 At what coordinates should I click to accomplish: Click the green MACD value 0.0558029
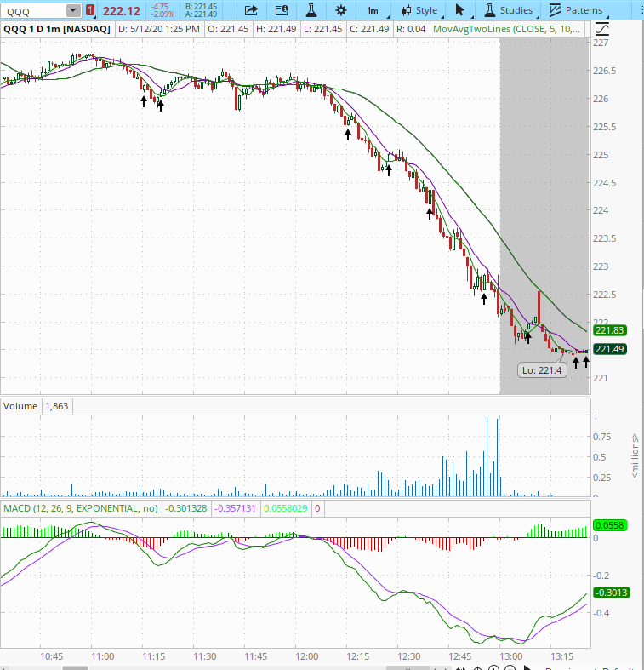pos(285,508)
